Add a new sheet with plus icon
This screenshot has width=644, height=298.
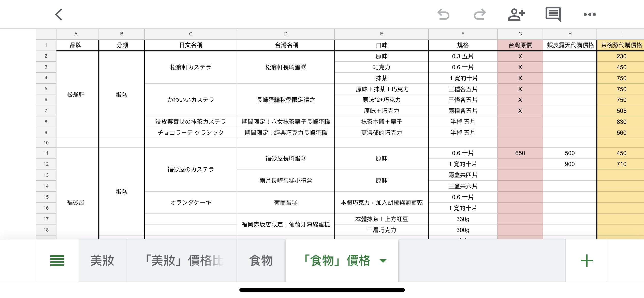click(x=587, y=261)
